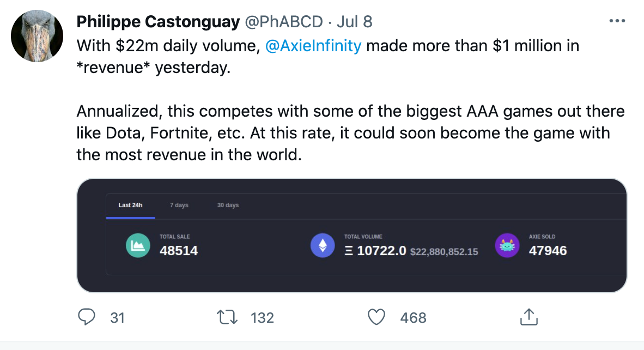Retweet this post via the retweet icon
Image resolution: width=644 pixels, height=350 pixels.
[x=227, y=317]
